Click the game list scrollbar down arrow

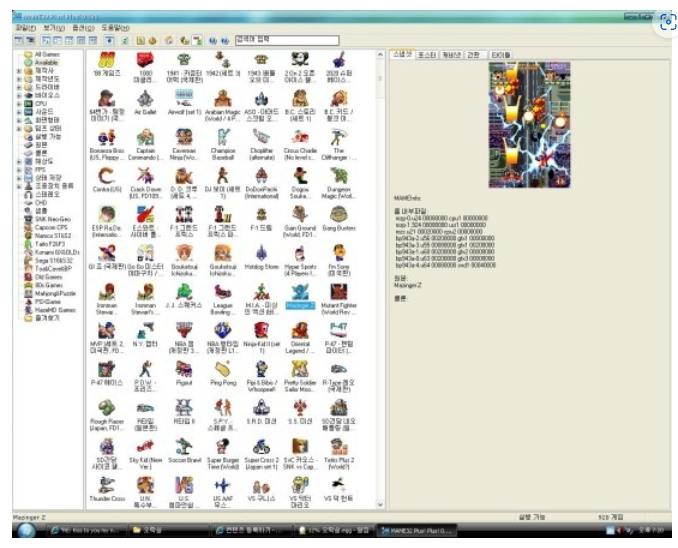(x=380, y=504)
